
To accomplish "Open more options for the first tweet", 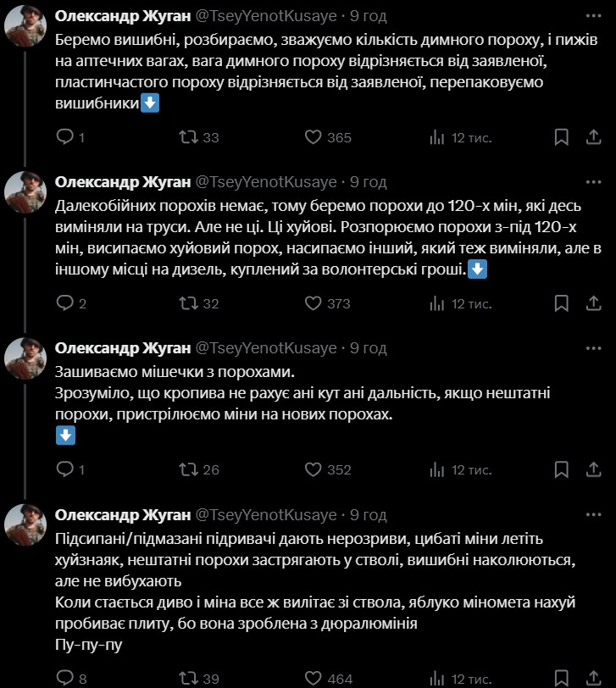I will coord(594,16).
